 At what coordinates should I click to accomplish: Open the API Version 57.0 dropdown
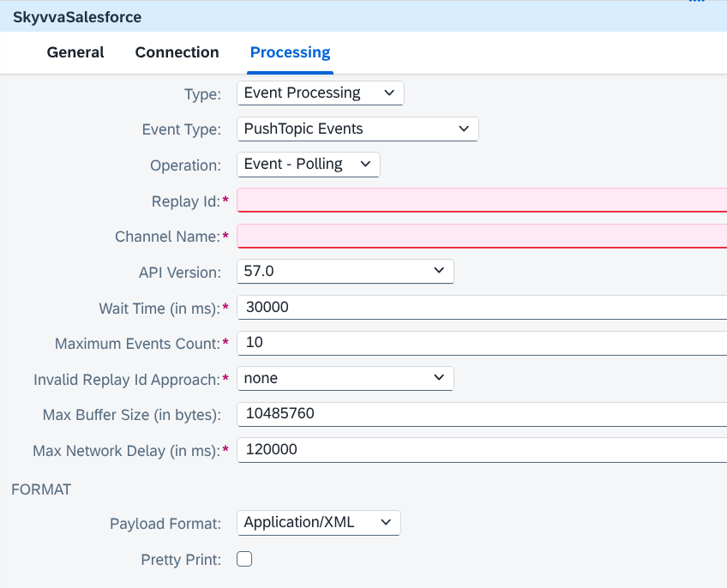coord(345,271)
